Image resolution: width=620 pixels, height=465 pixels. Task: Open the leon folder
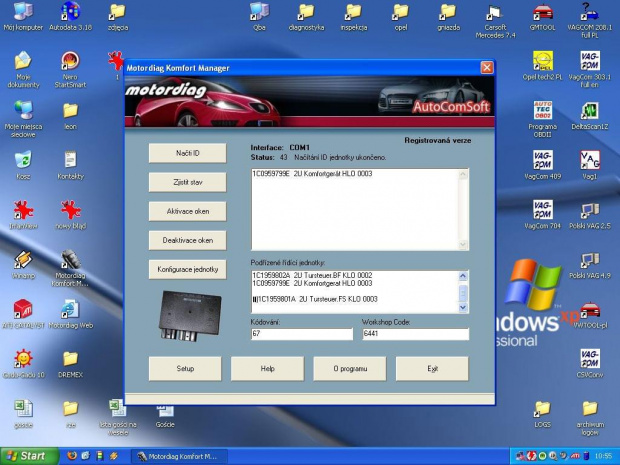[70, 116]
